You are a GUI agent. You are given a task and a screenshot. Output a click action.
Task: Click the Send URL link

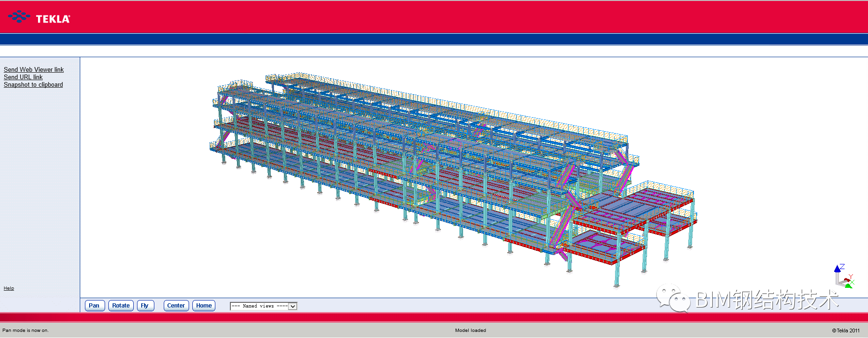(x=23, y=77)
